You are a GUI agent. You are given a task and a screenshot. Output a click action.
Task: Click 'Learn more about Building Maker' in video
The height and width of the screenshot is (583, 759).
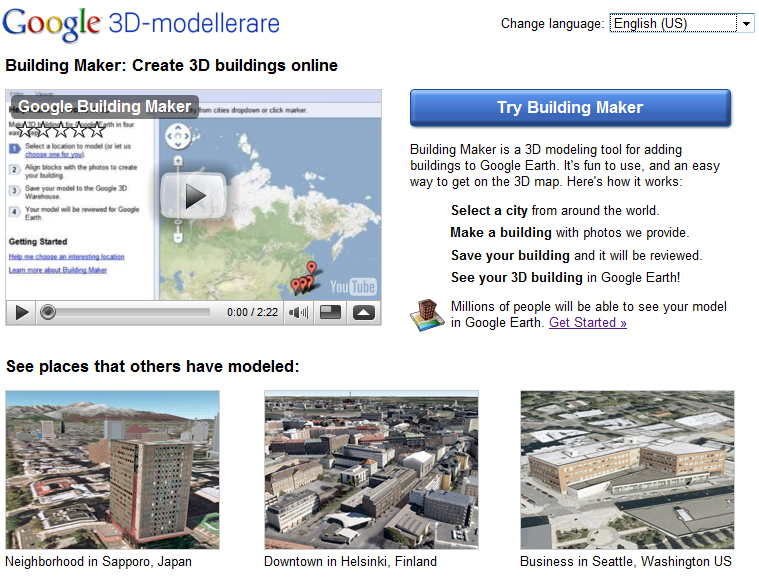(x=58, y=270)
